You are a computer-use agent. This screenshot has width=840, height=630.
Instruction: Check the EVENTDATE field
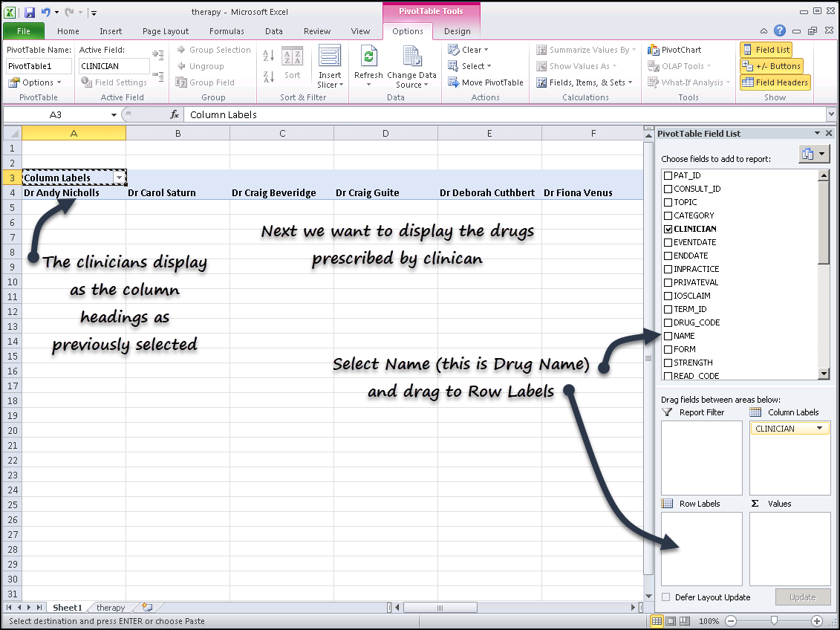[x=668, y=242]
